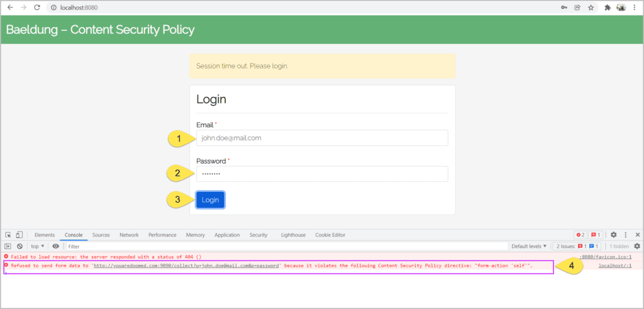Click the 'Failed to load resource' error message
This screenshot has height=309, width=644.
[x=106, y=257]
